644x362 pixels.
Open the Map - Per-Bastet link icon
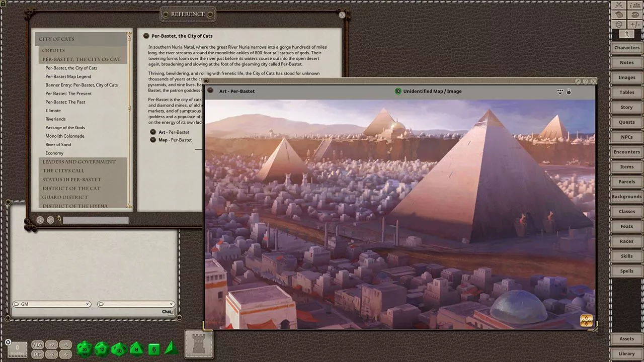coord(153,140)
